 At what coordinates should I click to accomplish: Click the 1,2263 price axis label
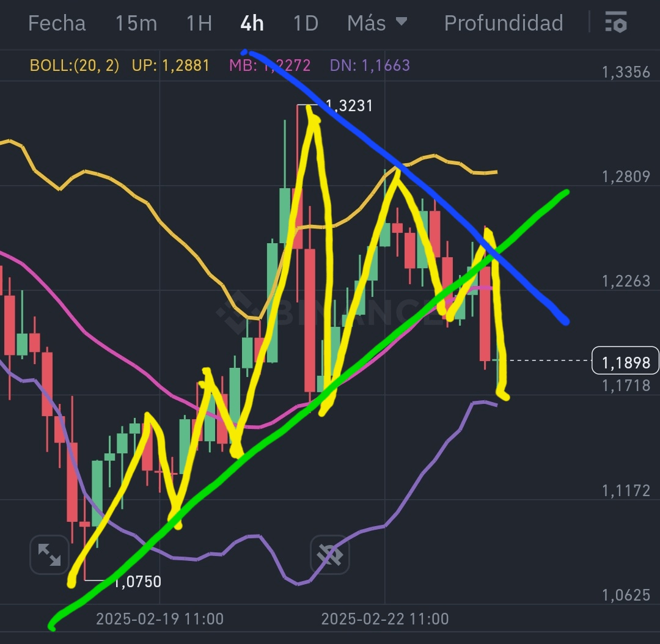pyautogui.click(x=626, y=281)
